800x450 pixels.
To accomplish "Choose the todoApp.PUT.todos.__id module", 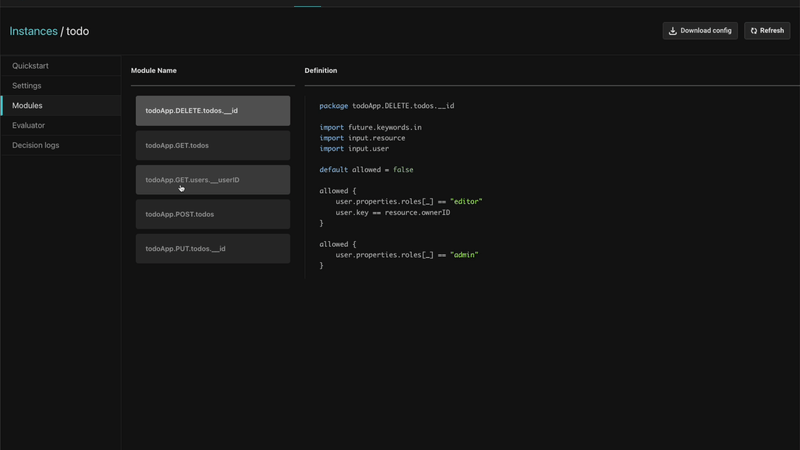I will coord(212,249).
